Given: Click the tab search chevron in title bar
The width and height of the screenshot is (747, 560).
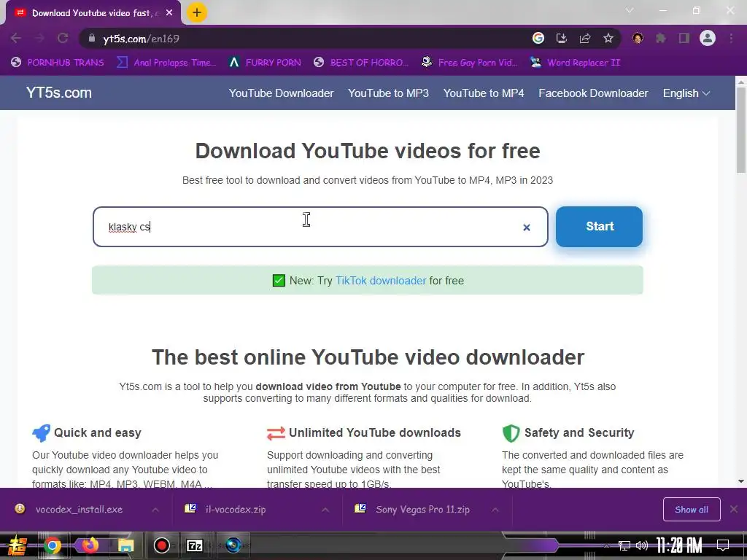Looking at the screenshot, I should click(630, 10).
